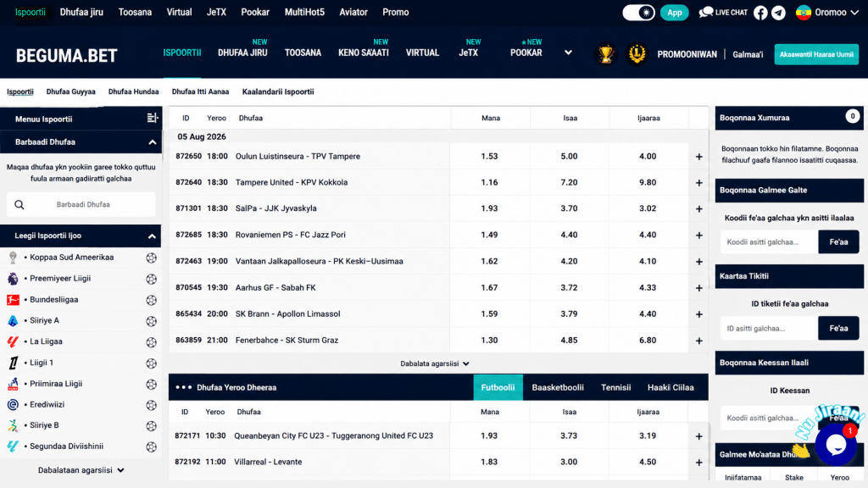
Task: Collapse the Barbaadi Dhufaa section
Action: pos(153,142)
